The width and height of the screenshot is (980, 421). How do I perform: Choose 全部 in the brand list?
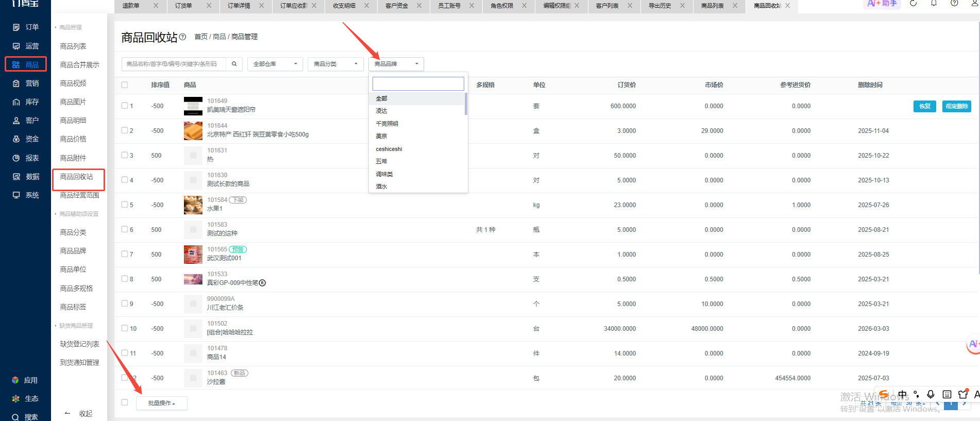point(417,98)
